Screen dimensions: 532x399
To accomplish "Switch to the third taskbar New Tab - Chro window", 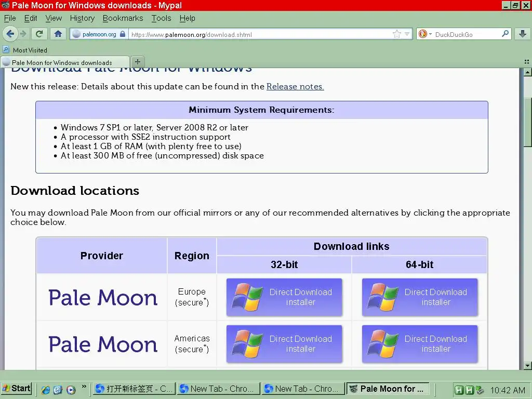I will pos(303,389).
